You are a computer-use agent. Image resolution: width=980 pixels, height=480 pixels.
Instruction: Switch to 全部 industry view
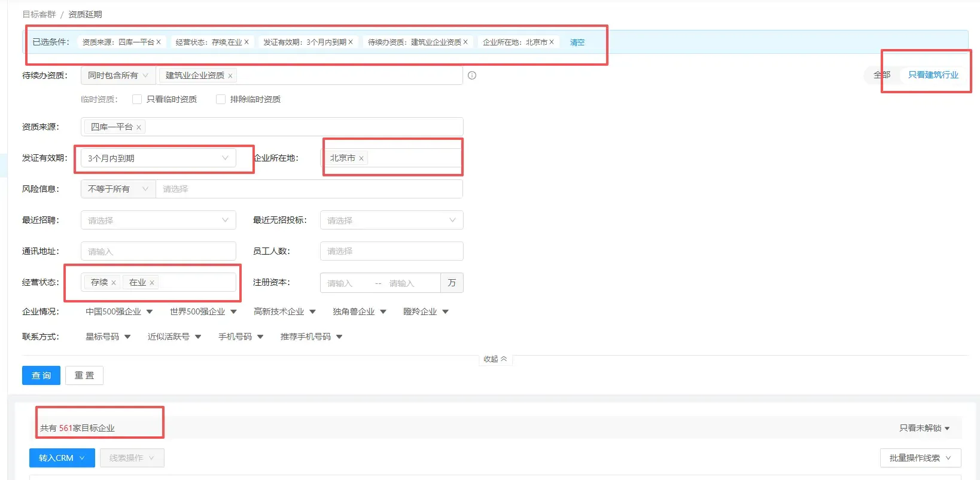point(882,75)
